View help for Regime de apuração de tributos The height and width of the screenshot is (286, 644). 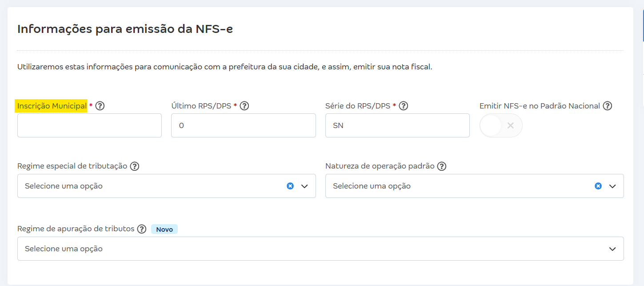click(141, 229)
